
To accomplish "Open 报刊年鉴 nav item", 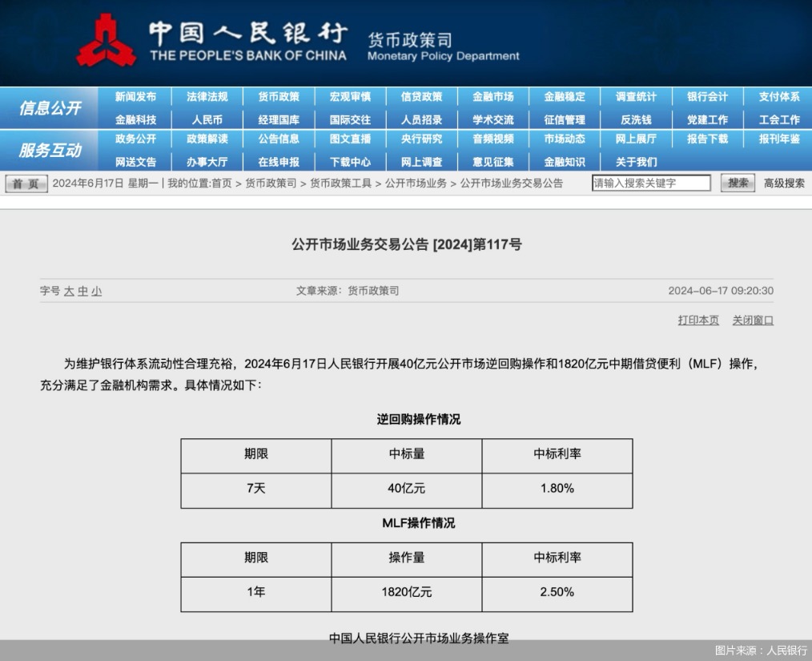I will click(x=779, y=139).
